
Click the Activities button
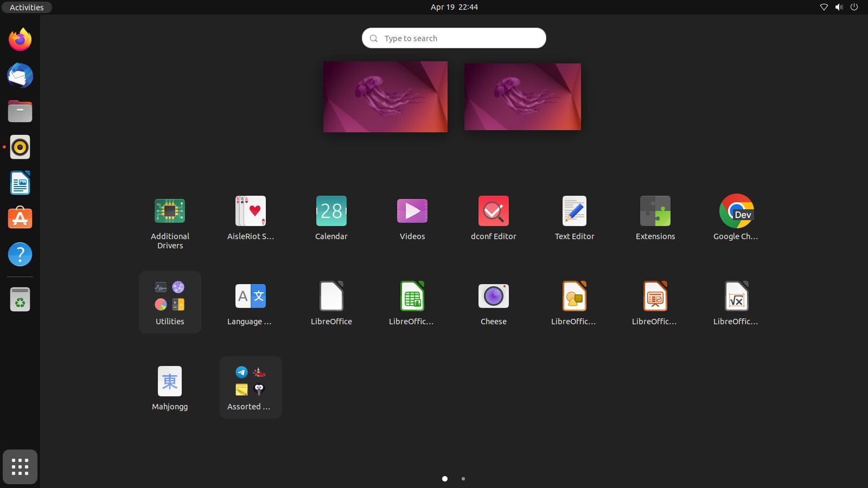[x=26, y=7]
